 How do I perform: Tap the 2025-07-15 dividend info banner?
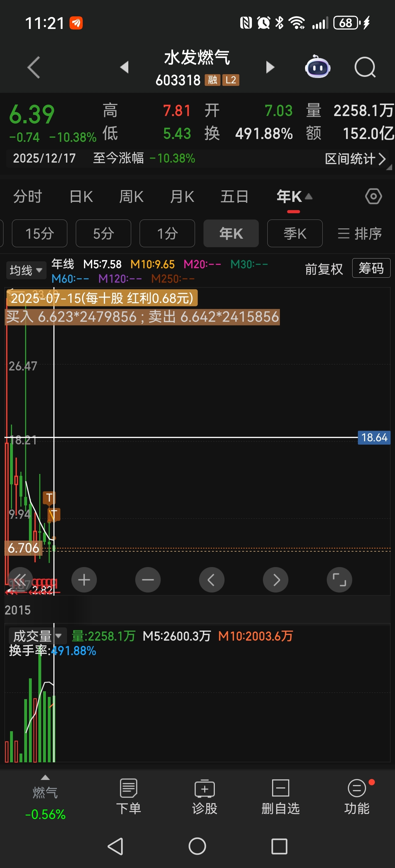click(x=102, y=298)
